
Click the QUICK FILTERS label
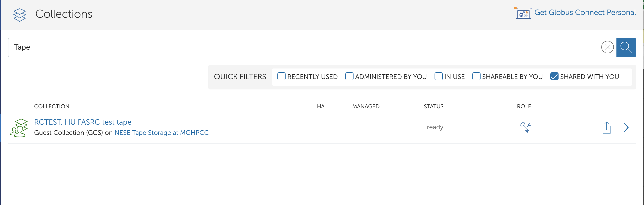click(x=240, y=77)
